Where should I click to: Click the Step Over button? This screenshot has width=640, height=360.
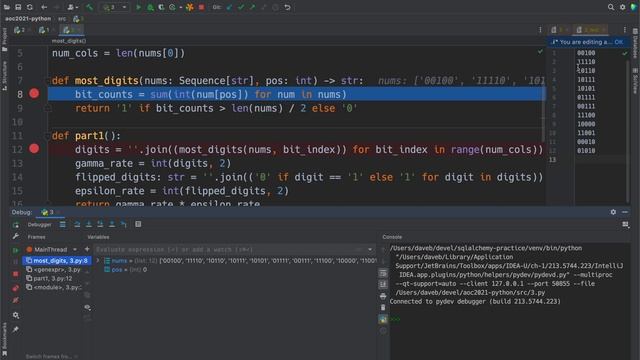77,224
